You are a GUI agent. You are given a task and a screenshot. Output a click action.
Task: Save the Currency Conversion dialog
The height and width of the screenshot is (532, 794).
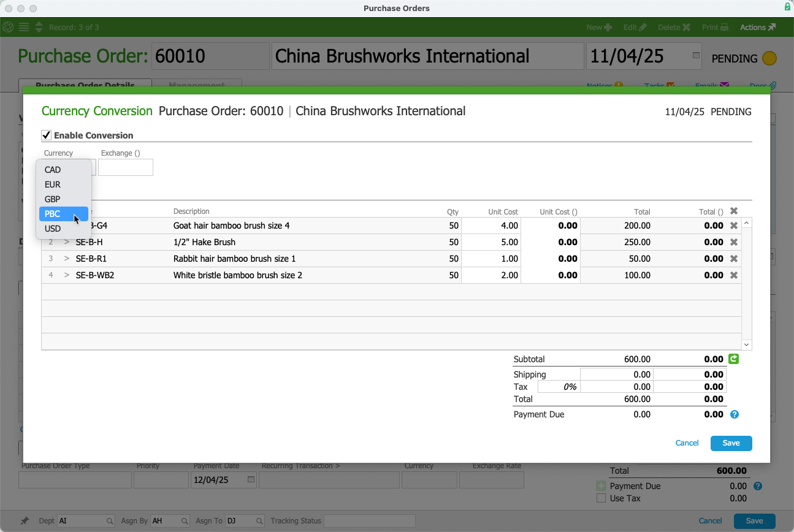pyautogui.click(x=731, y=443)
